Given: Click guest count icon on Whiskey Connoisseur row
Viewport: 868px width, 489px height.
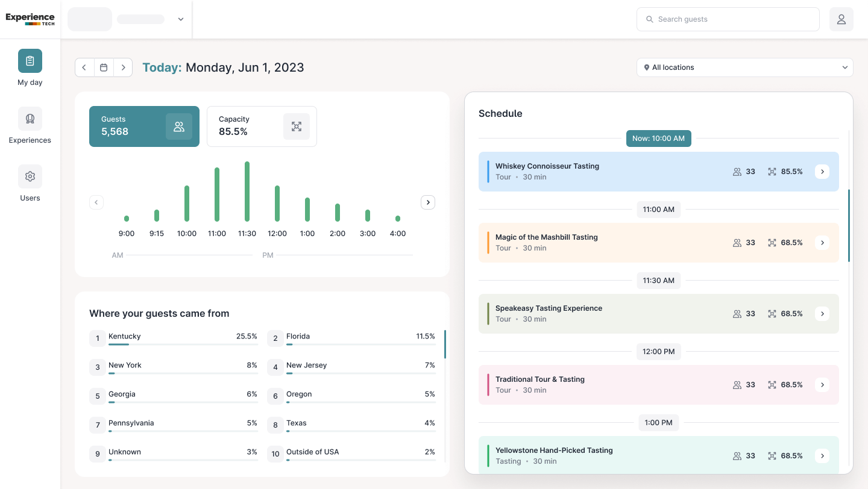Looking at the screenshot, I should [737, 172].
